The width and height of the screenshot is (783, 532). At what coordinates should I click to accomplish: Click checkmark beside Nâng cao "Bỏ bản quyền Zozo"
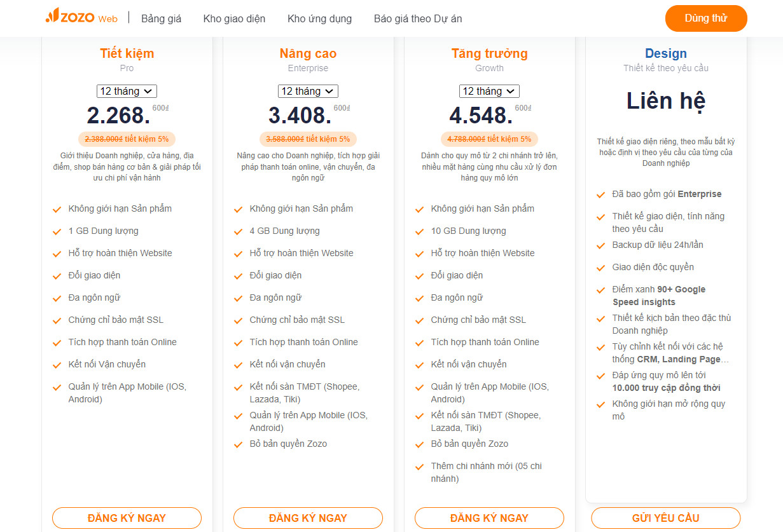[x=239, y=445]
